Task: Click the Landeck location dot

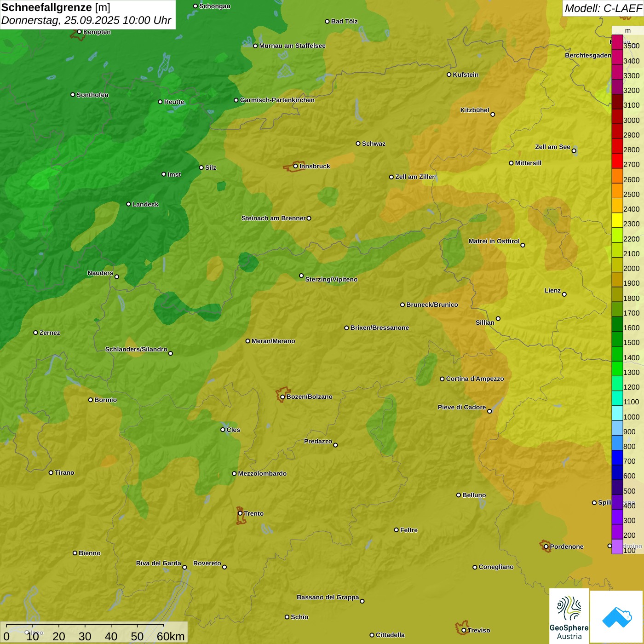Action: tap(129, 204)
